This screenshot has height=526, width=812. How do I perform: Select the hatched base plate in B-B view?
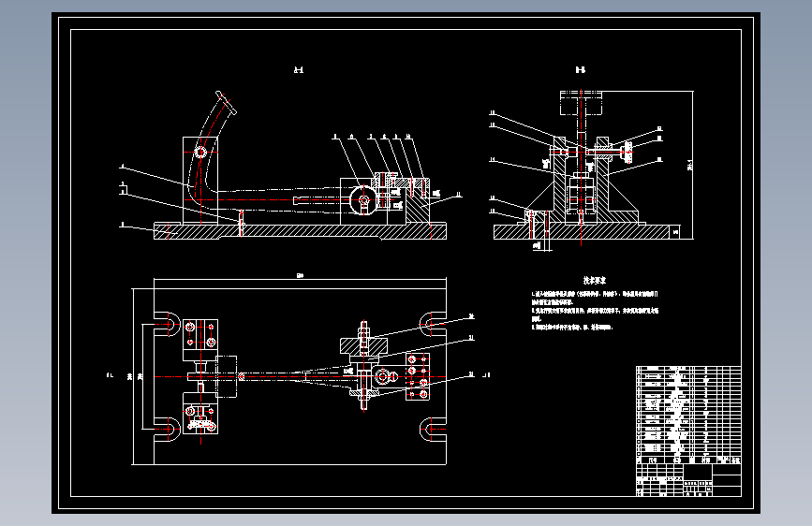click(581, 231)
